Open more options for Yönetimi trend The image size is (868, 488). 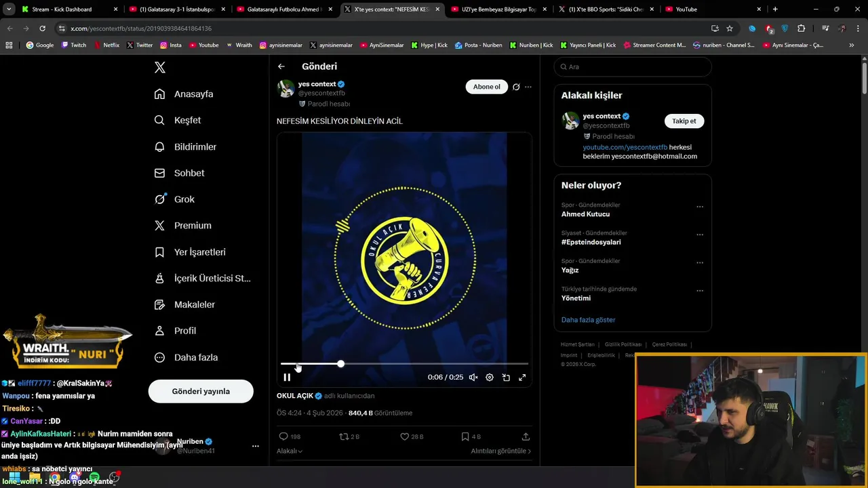pos(700,291)
